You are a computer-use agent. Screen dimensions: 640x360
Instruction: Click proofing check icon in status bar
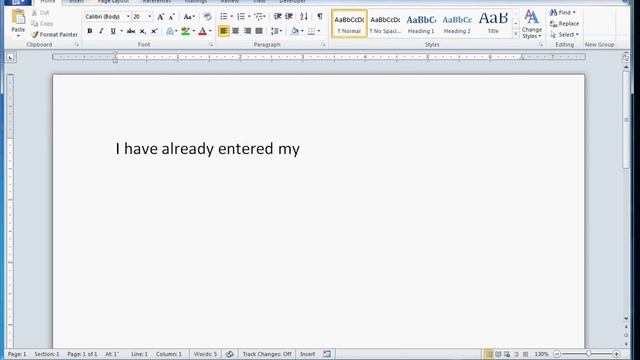[229, 354]
